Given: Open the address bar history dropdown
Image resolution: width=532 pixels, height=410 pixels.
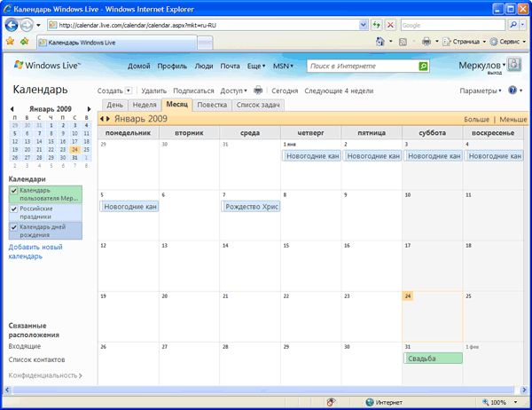Looking at the screenshot, I should (363, 25).
